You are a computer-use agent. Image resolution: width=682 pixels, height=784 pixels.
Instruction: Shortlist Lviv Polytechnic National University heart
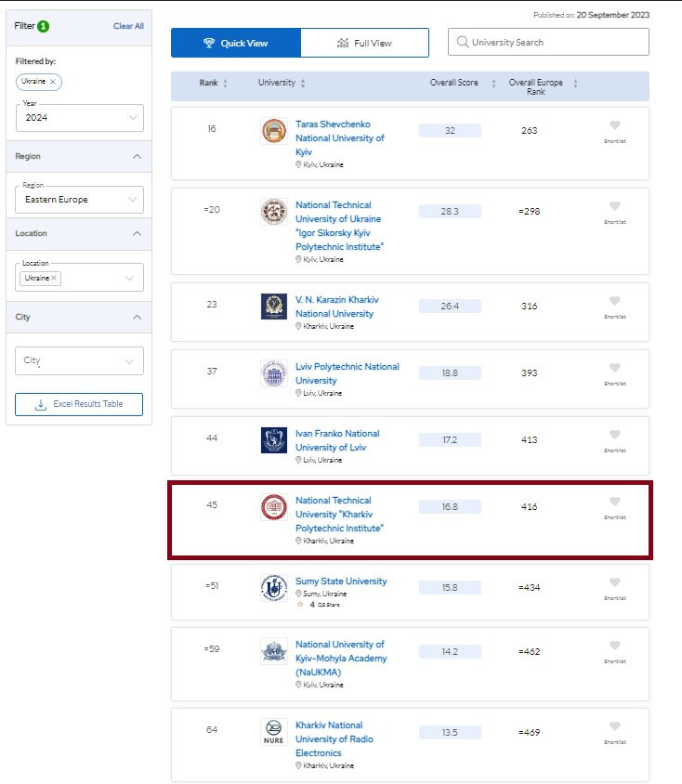(x=614, y=368)
